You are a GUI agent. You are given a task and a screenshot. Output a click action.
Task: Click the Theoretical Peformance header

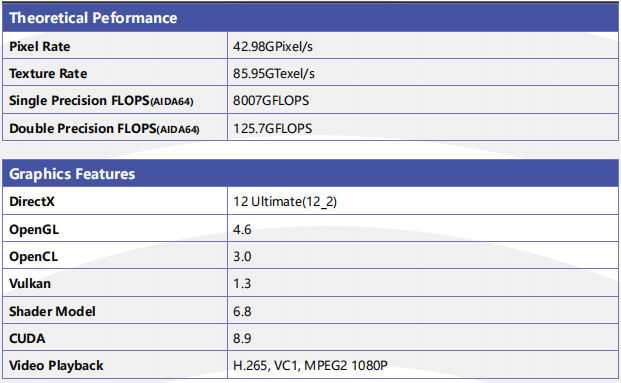click(x=93, y=18)
